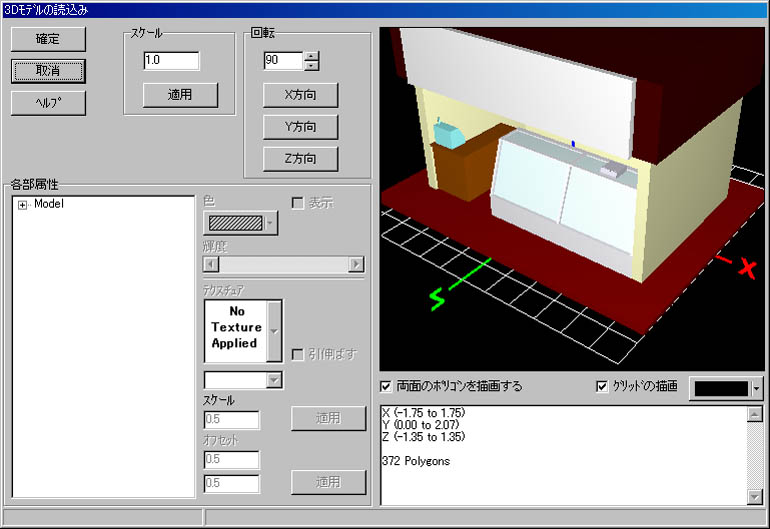The width and height of the screenshot is (770, 529).
Task: Click the left arrow of the 輝度 brightness slider
Action: click(x=211, y=264)
